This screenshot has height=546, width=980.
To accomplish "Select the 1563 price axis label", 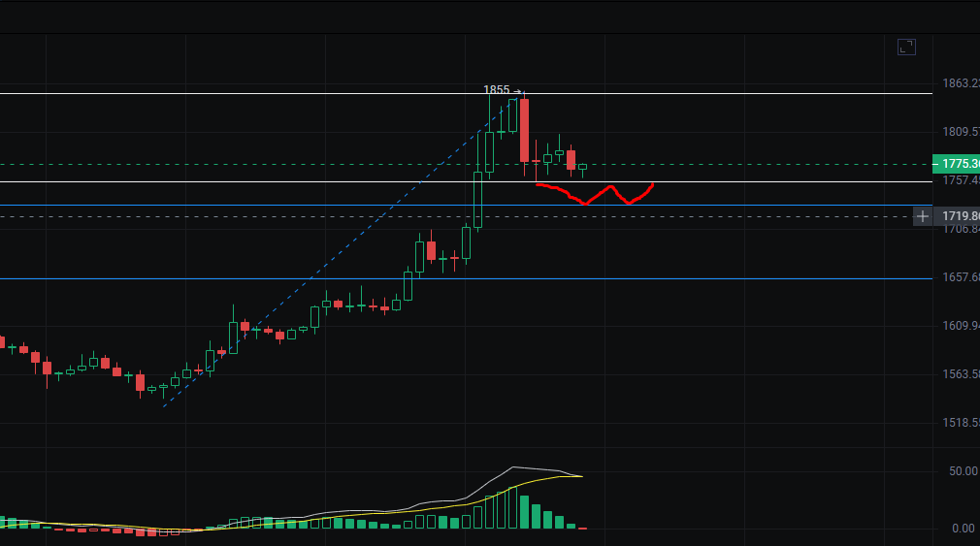I will [x=961, y=374].
